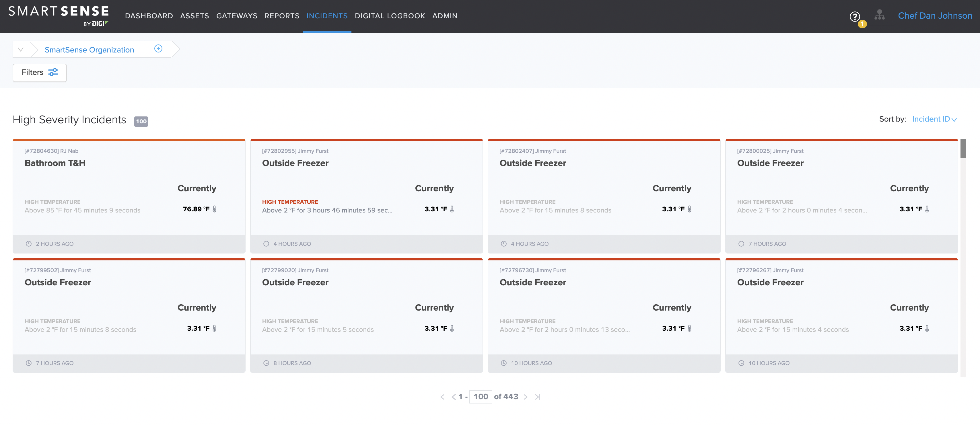Open the Sort by Incident ID dropdown
980x425 pixels.
tap(934, 119)
